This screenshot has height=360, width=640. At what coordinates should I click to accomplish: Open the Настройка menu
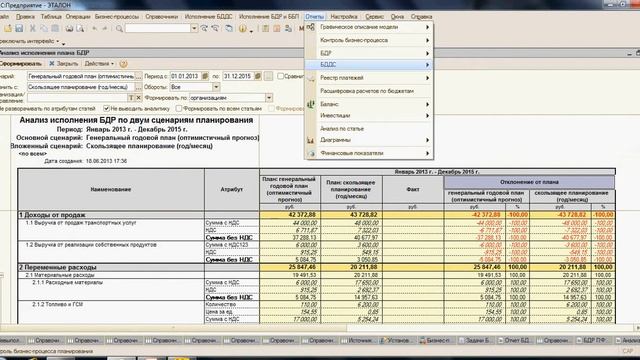(x=344, y=17)
